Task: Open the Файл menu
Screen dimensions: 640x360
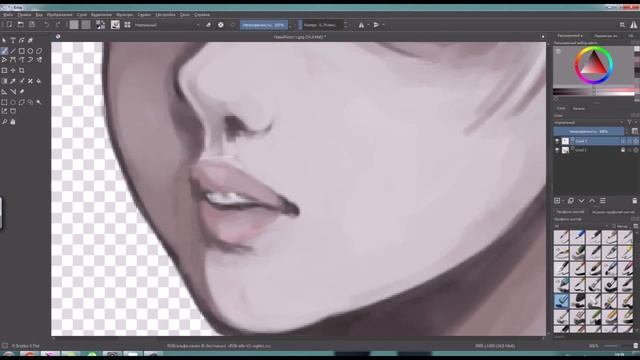Action: (8, 14)
